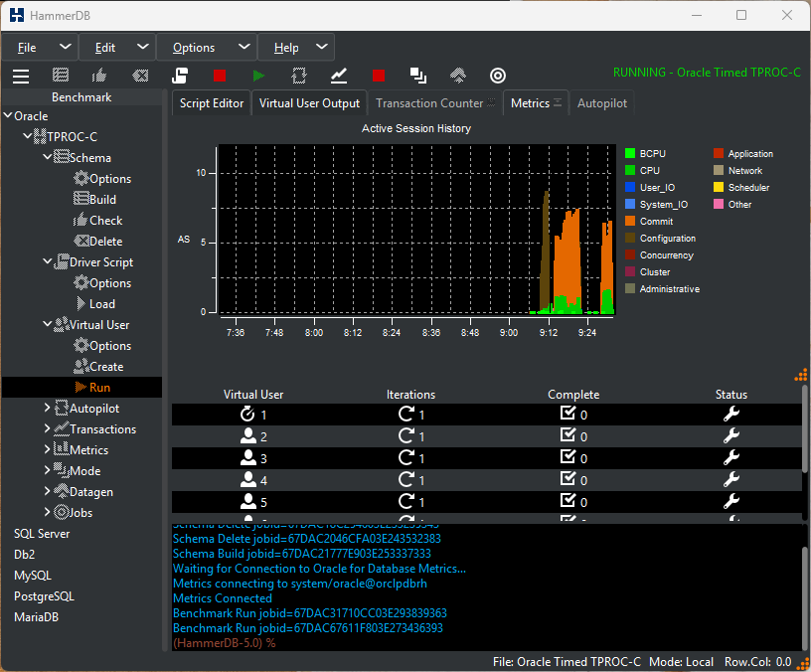Click the Build Schema toolbar icon
The image size is (811, 672).
point(61,76)
